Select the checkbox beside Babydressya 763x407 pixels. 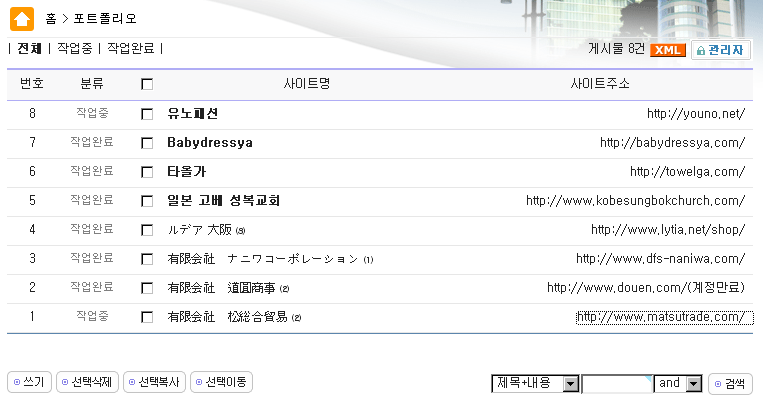(x=147, y=143)
